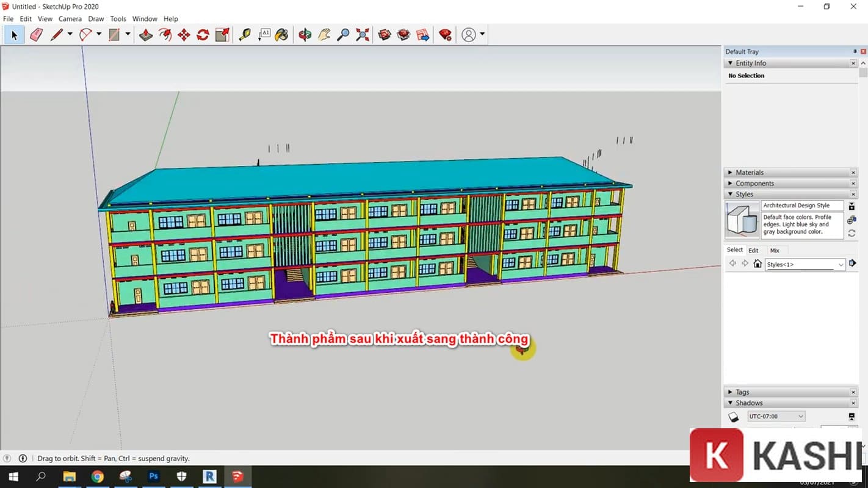Activate the Line pencil tool

pyautogui.click(x=57, y=35)
